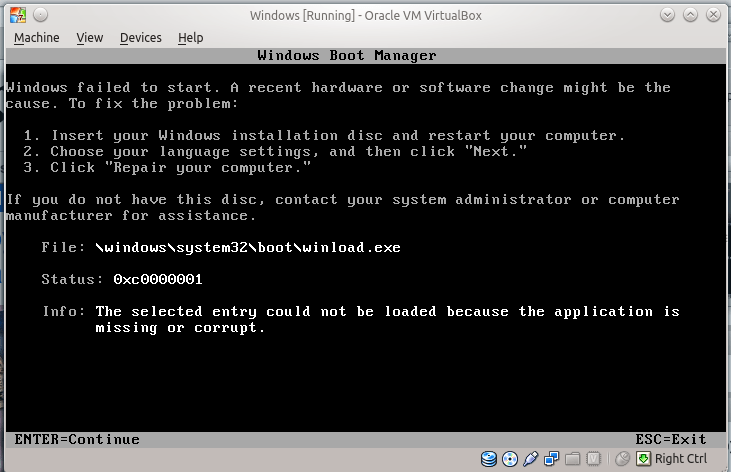This screenshot has width=731, height=472.
Task: Click the green-arrow host key capture icon
Action: point(643,459)
